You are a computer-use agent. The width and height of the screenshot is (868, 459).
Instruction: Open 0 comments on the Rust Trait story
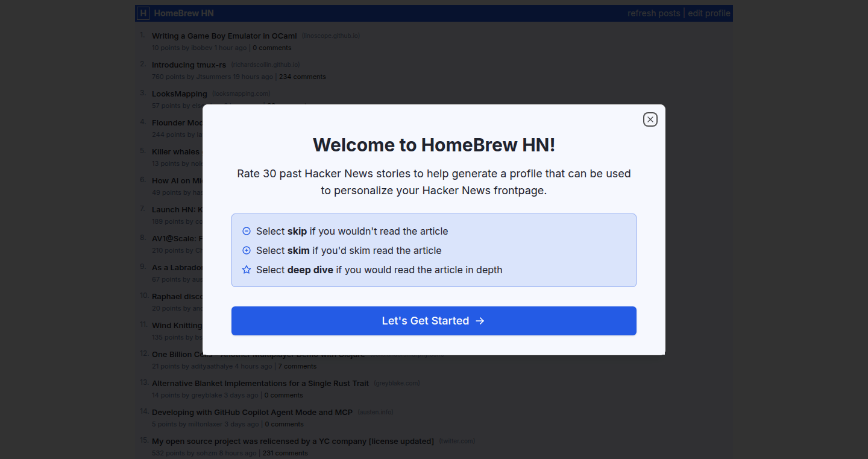tap(284, 395)
